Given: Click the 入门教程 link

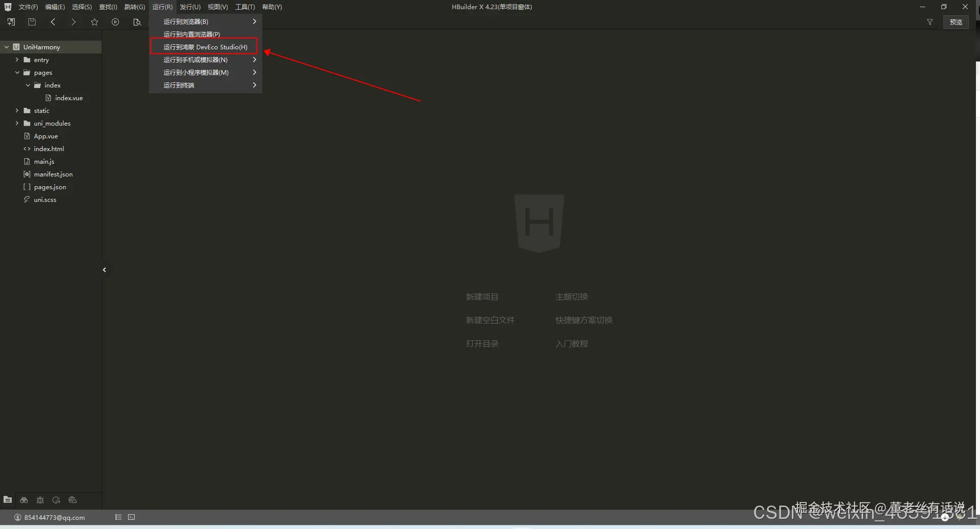Looking at the screenshot, I should [x=571, y=343].
